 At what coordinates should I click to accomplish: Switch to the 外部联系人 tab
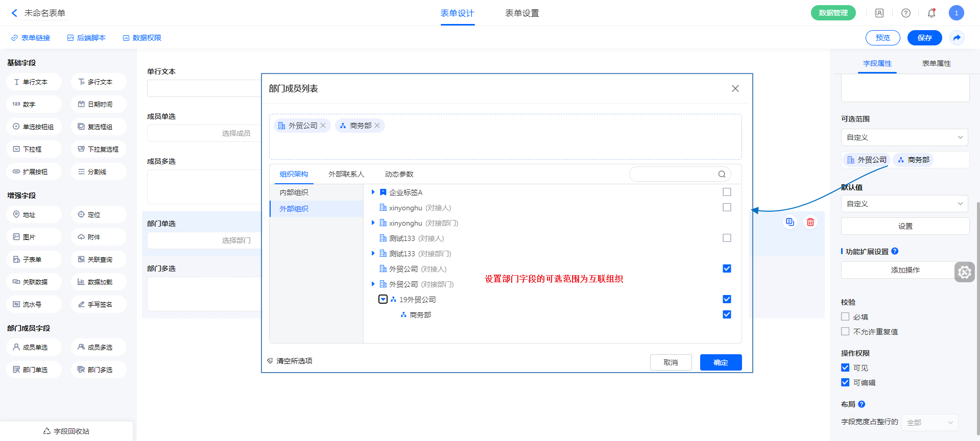(x=346, y=174)
